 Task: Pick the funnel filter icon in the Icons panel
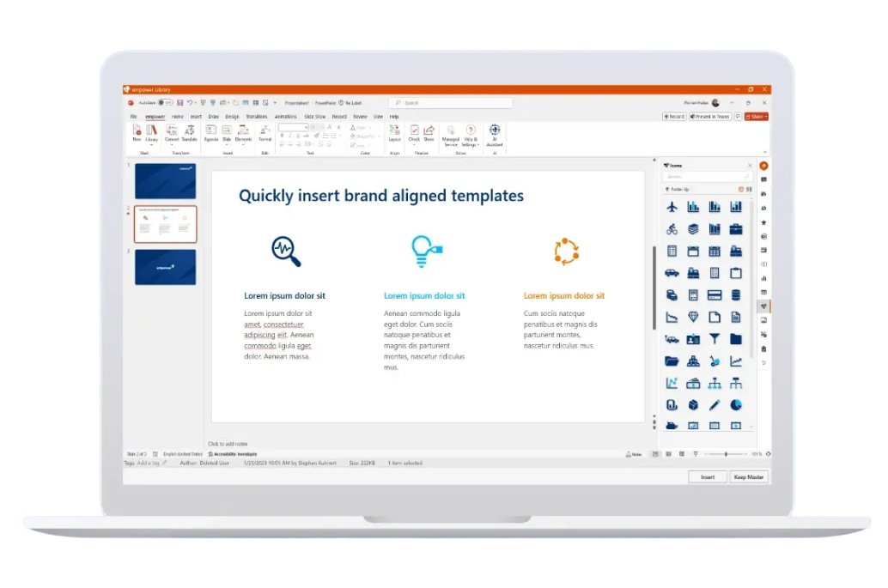click(x=715, y=339)
